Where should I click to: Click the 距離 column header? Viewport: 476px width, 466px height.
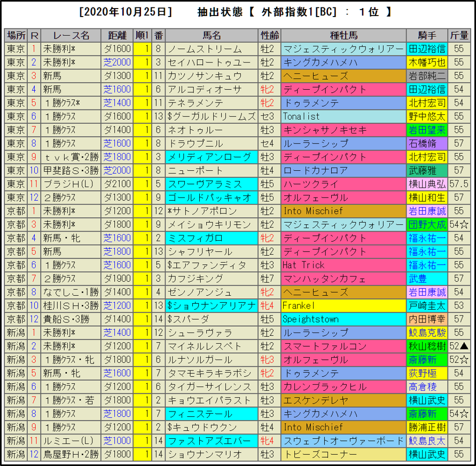pos(117,35)
